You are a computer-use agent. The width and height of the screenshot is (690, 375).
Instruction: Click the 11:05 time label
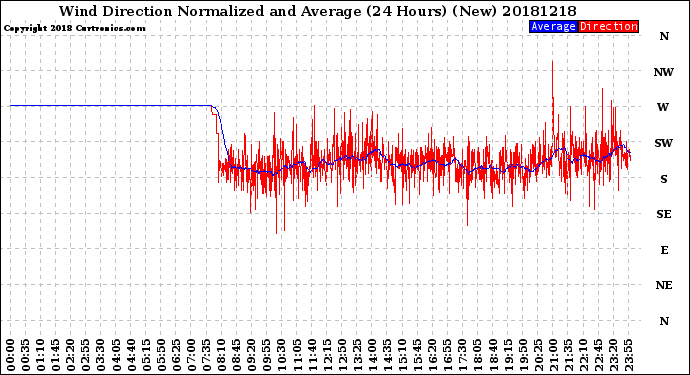click(x=297, y=355)
